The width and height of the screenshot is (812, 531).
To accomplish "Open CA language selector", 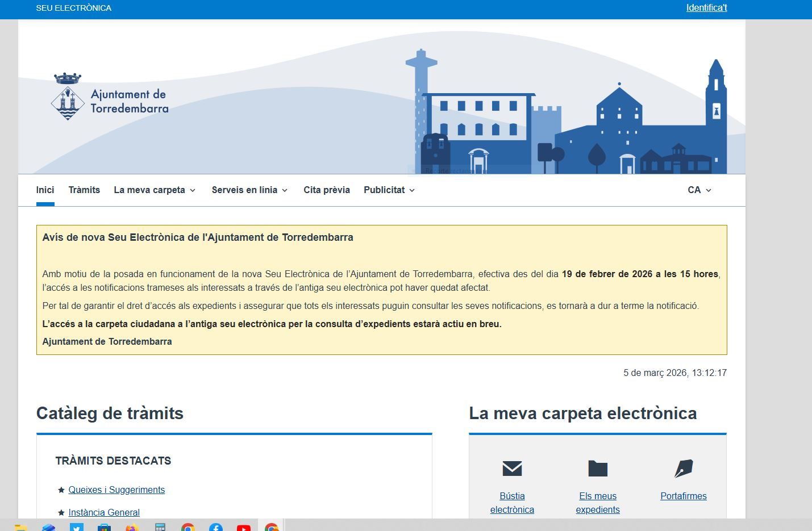I will [x=699, y=190].
